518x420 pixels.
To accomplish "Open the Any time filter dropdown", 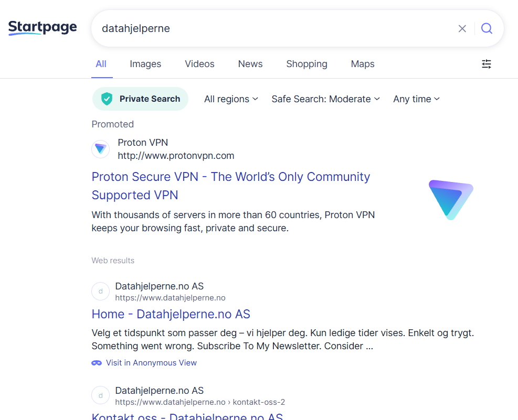I will [416, 99].
